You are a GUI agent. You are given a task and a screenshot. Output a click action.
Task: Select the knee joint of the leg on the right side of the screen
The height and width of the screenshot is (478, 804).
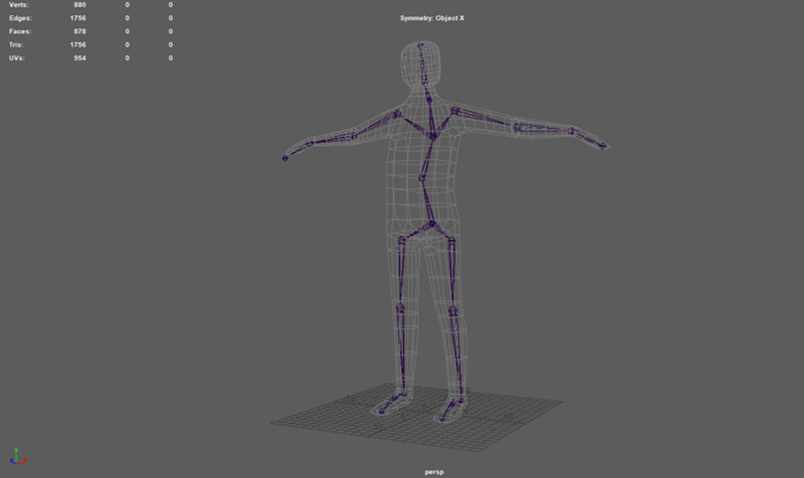pyautogui.click(x=452, y=311)
